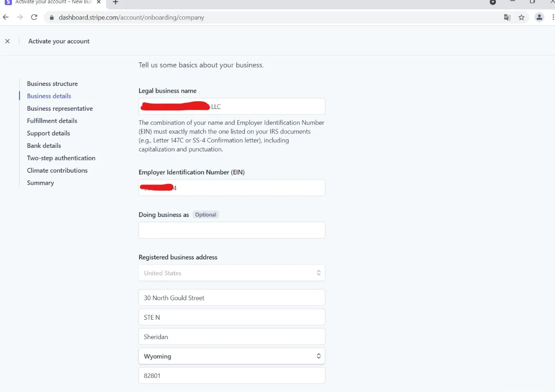Select Climate contributions in sidebar
This screenshot has width=555, height=392.
point(57,170)
